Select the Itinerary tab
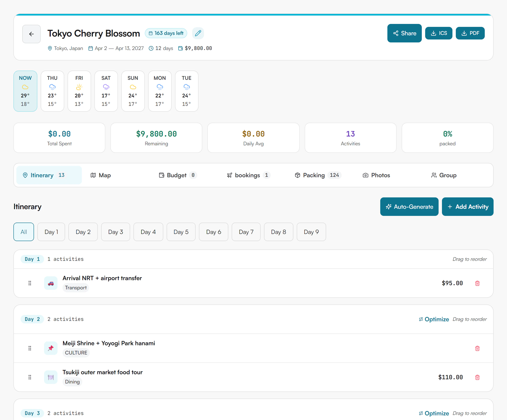Viewport: 507px width, 420px height. [49, 175]
